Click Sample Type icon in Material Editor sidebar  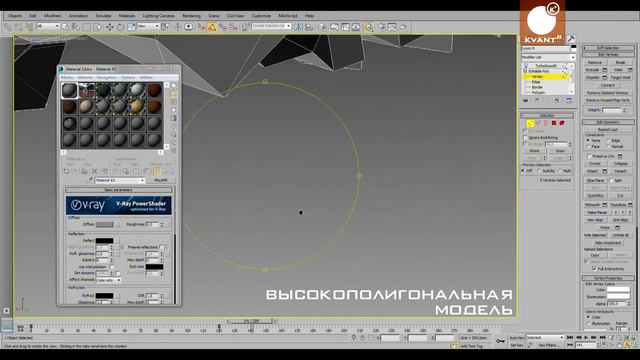(x=173, y=86)
